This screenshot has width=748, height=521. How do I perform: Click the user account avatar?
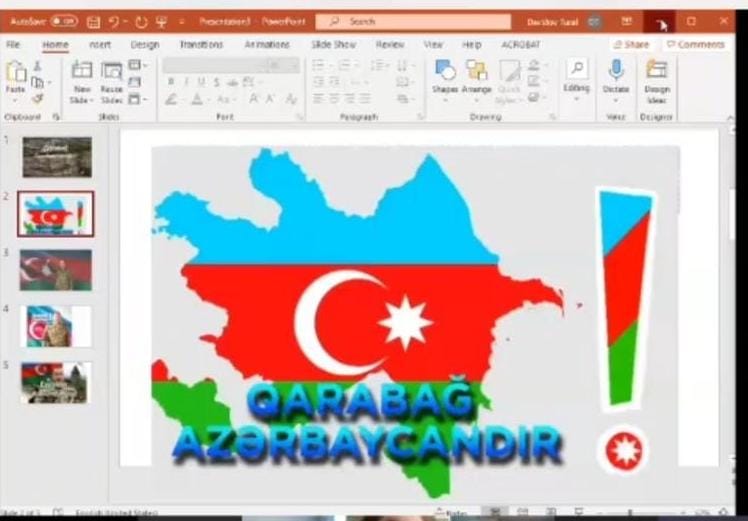594,22
